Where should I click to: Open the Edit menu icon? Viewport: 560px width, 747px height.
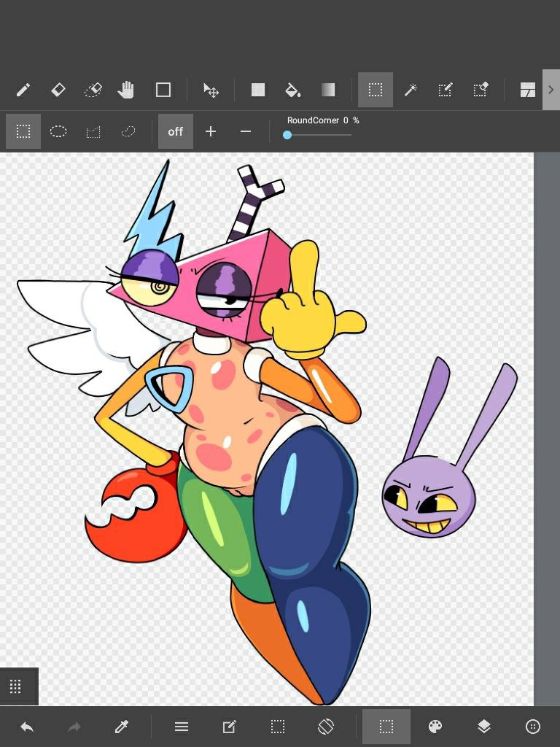click(x=229, y=727)
